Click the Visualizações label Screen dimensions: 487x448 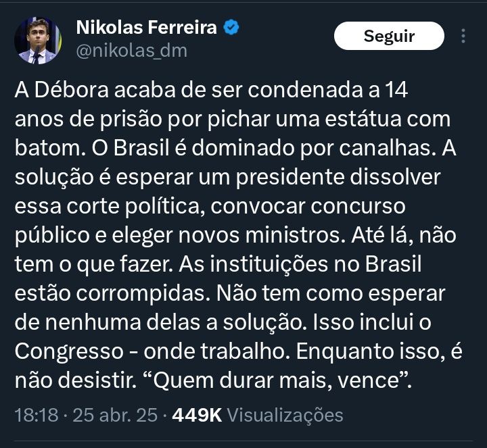tap(285, 415)
